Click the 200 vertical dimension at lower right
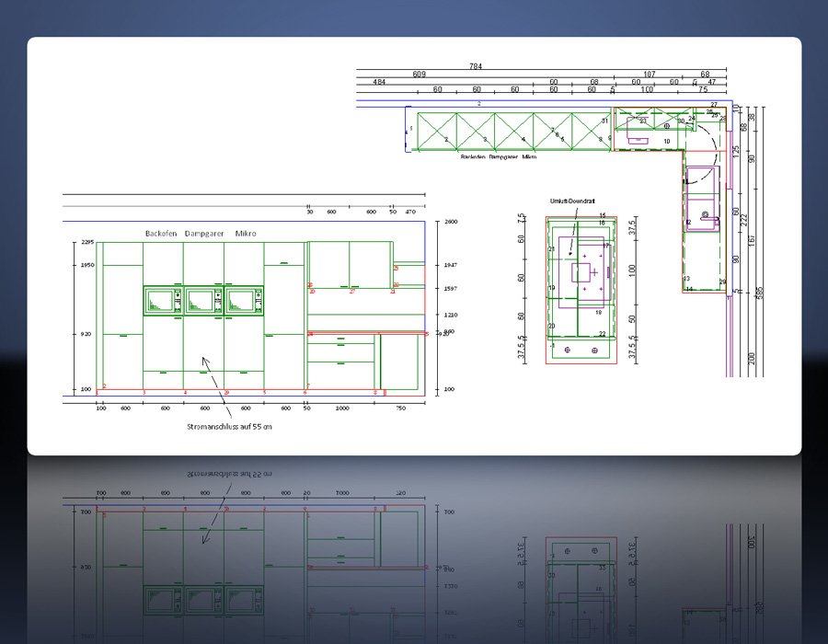Viewport: 828px width, 644px height. [752, 359]
